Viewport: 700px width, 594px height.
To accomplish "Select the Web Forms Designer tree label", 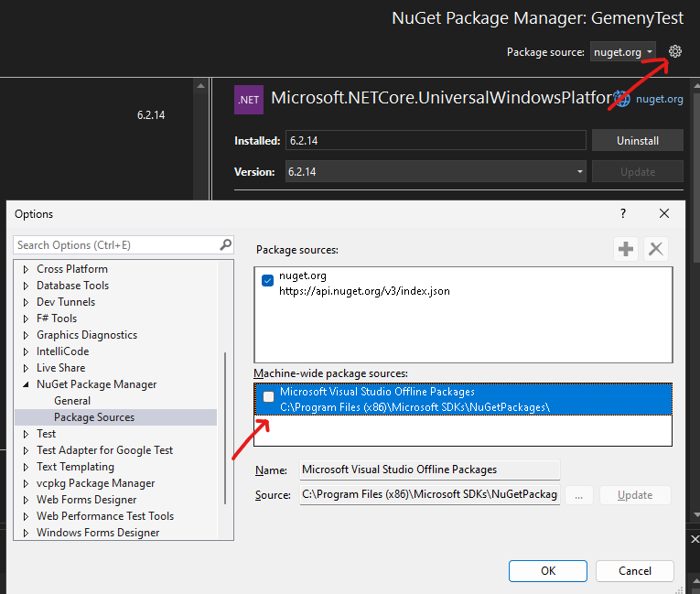I will [x=87, y=500].
